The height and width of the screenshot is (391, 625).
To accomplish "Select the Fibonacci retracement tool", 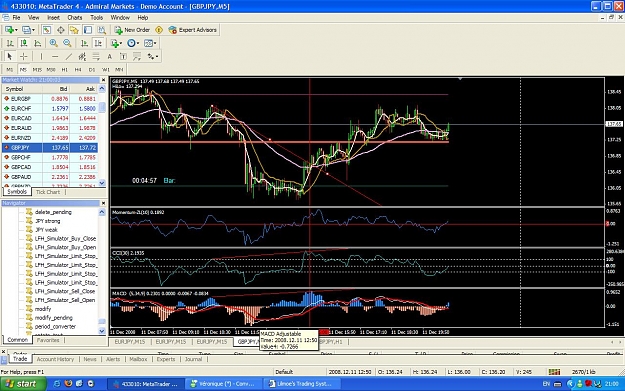I will pyautogui.click(x=96, y=57).
